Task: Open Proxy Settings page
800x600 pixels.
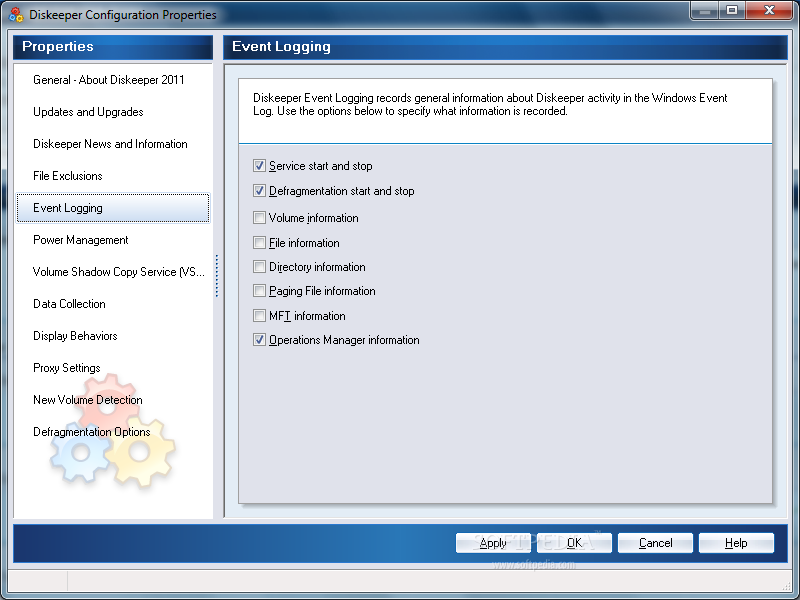Action: (x=113, y=368)
